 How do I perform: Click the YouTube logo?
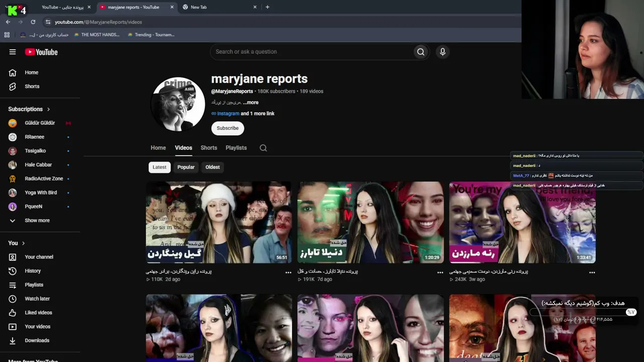pos(41,52)
